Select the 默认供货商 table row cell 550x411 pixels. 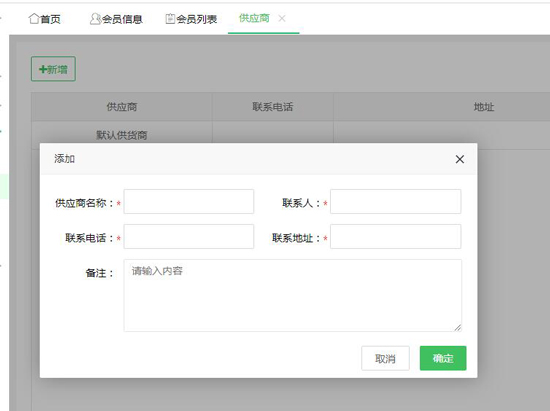point(122,135)
